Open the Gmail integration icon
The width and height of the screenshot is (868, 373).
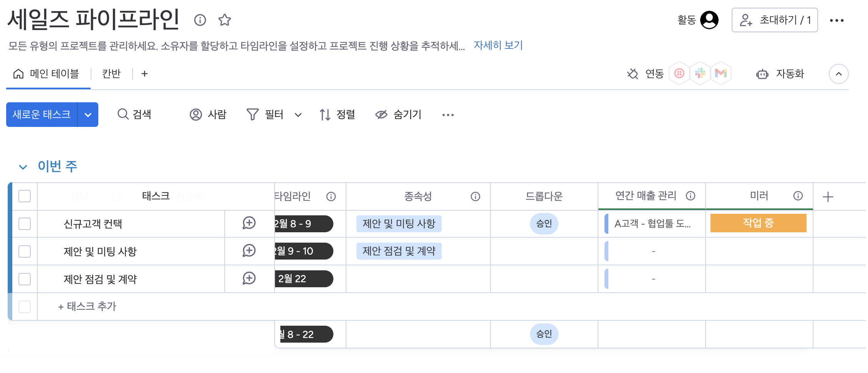pyautogui.click(x=721, y=73)
